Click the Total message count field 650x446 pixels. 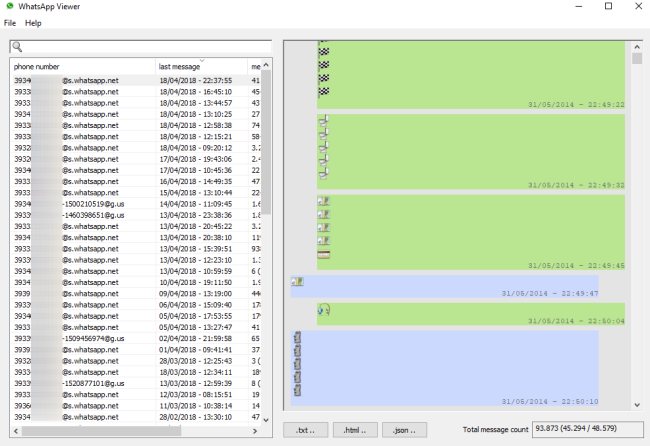click(x=587, y=429)
